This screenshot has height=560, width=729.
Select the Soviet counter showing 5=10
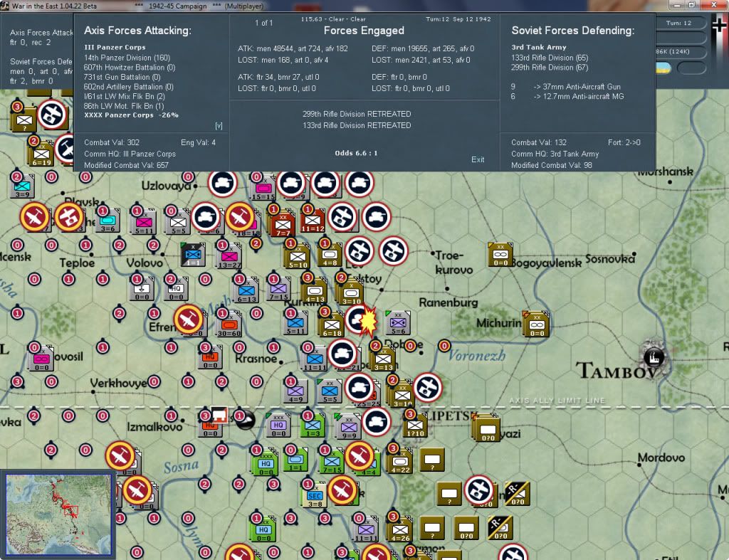298,257
